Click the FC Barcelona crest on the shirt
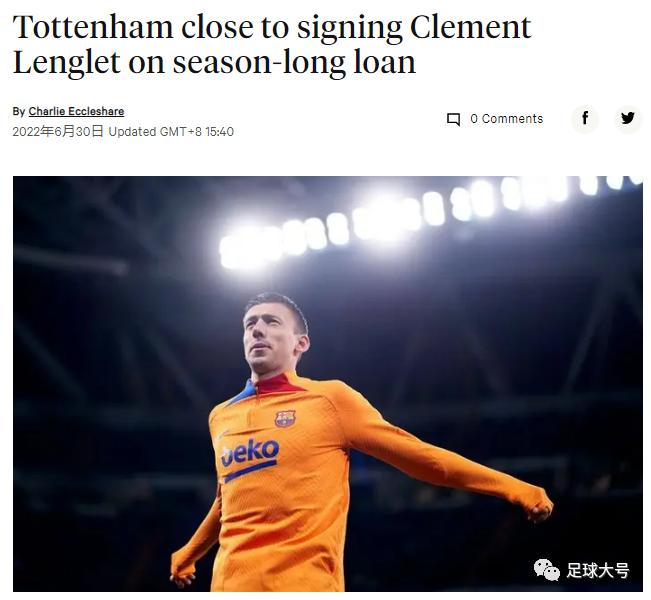The height and width of the screenshot is (600, 651). point(286,418)
